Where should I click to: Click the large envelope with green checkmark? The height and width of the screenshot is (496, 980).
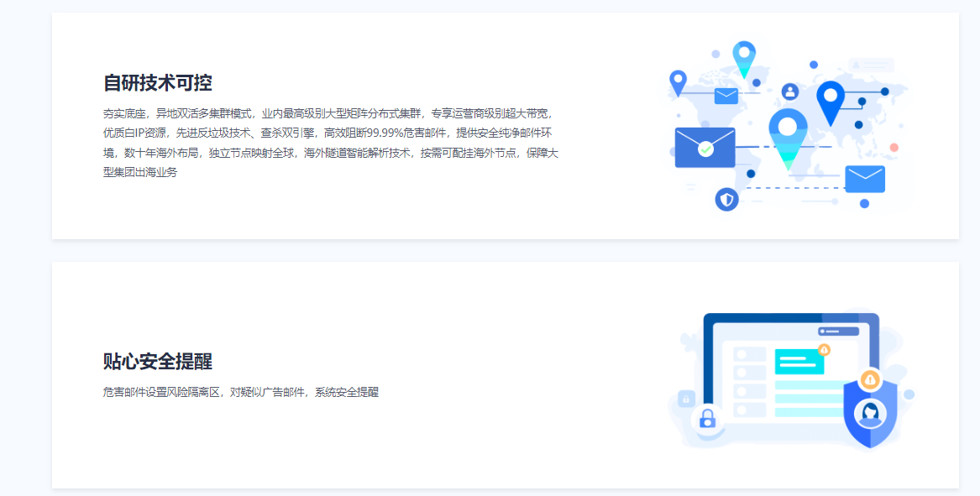pos(705,148)
